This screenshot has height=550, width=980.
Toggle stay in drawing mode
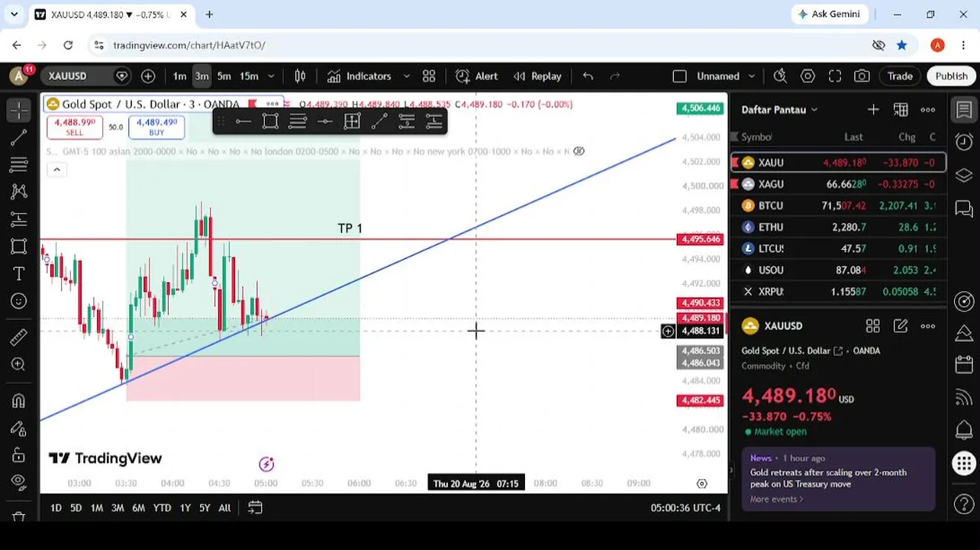tap(19, 428)
